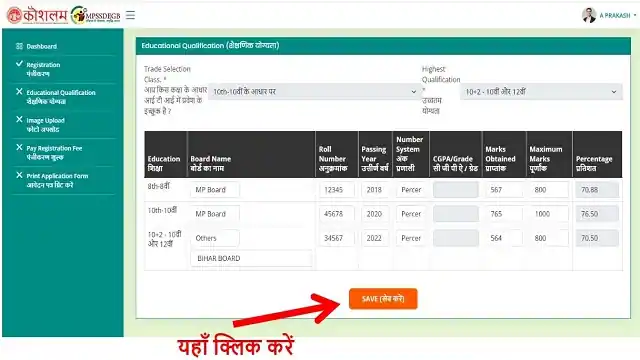The width and height of the screenshot is (640, 360).
Task: Click percentage field 70.88
Action: (597, 190)
